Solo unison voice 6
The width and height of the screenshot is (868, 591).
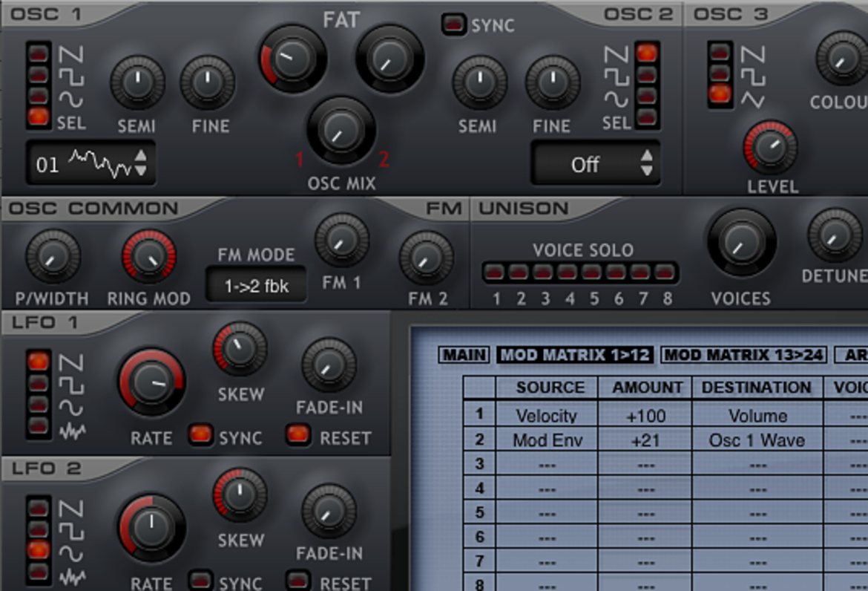(616, 272)
